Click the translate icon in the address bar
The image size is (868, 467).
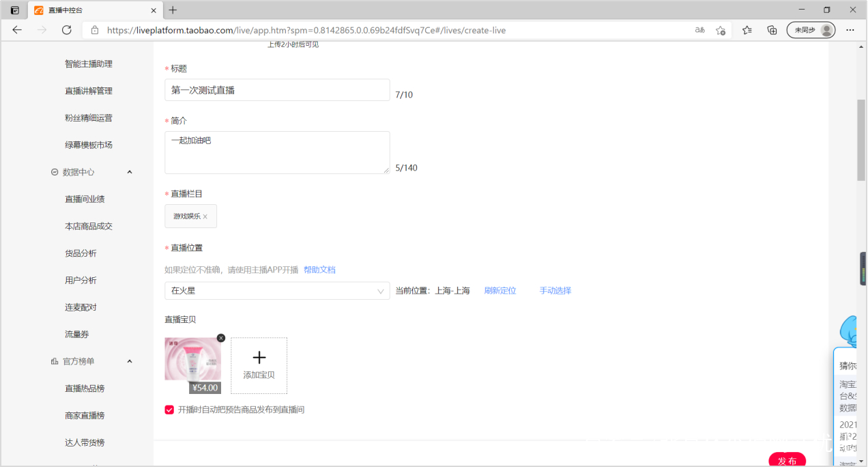[x=699, y=30]
